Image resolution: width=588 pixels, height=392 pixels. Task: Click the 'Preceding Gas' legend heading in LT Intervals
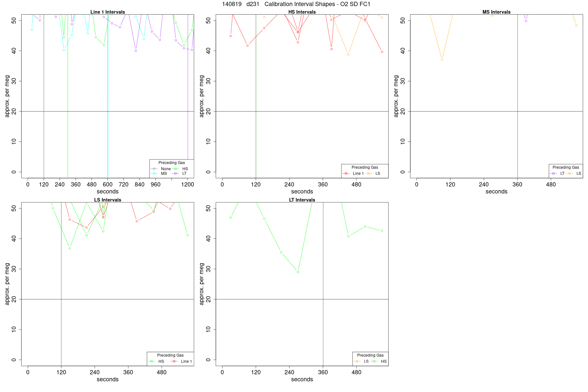point(370,355)
